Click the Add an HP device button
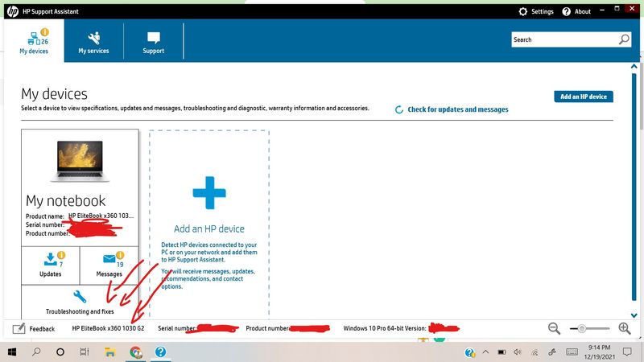 tap(583, 97)
